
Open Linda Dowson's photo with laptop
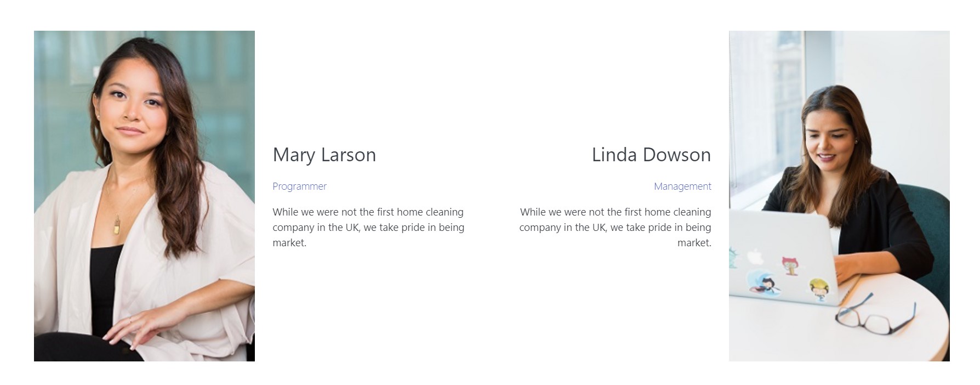(x=839, y=196)
